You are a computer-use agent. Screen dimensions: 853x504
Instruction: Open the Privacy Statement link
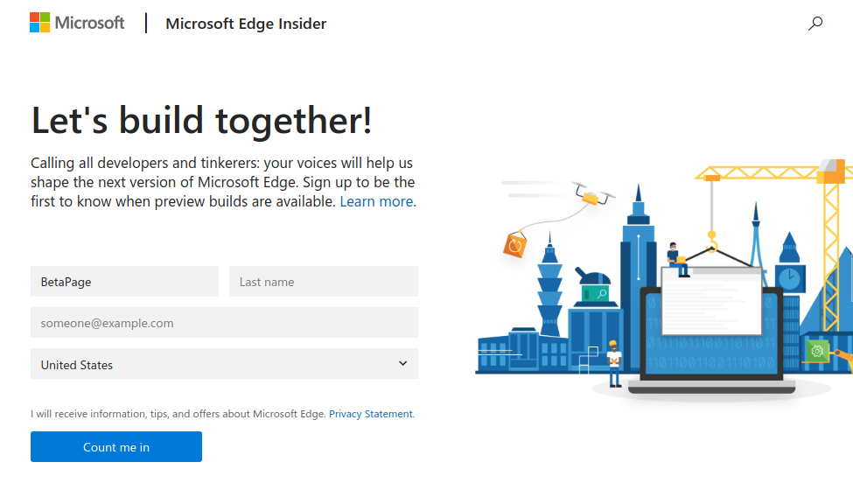coord(371,414)
